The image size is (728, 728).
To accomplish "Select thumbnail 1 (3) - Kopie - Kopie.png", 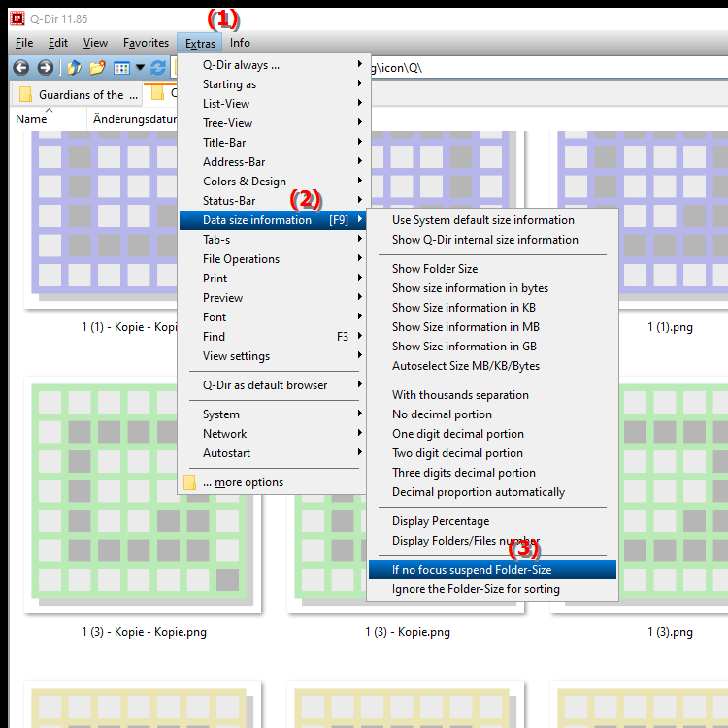I will tap(143, 497).
